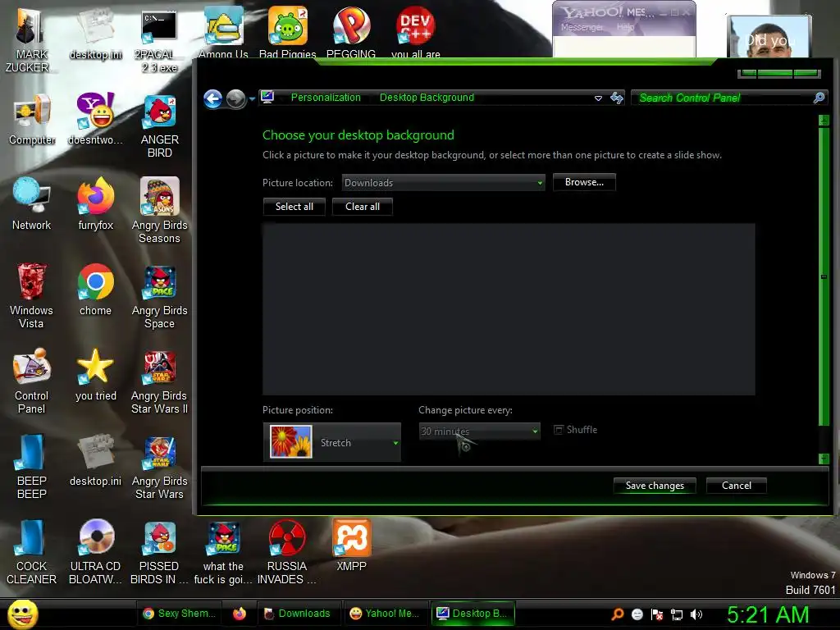Image resolution: width=840 pixels, height=630 pixels.
Task: Launch ULTRA CD BLOATW... disc icon
Action: coord(96,552)
